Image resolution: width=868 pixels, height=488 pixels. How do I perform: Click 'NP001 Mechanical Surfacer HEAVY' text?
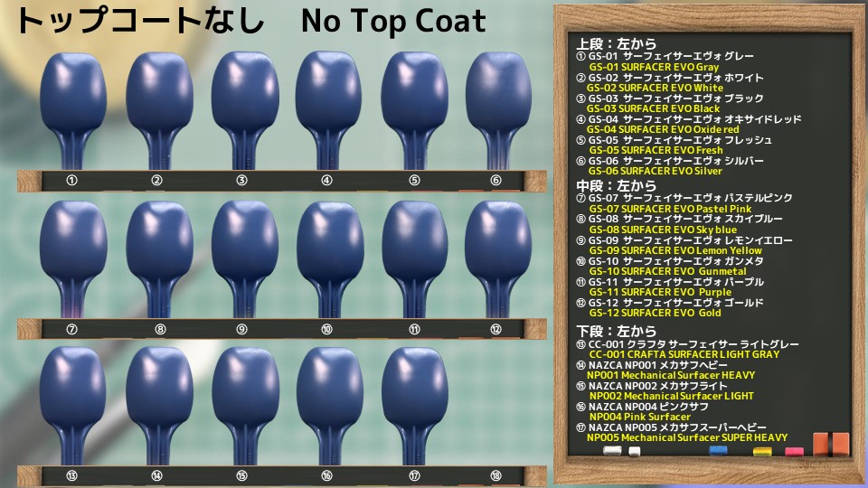[x=671, y=375]
